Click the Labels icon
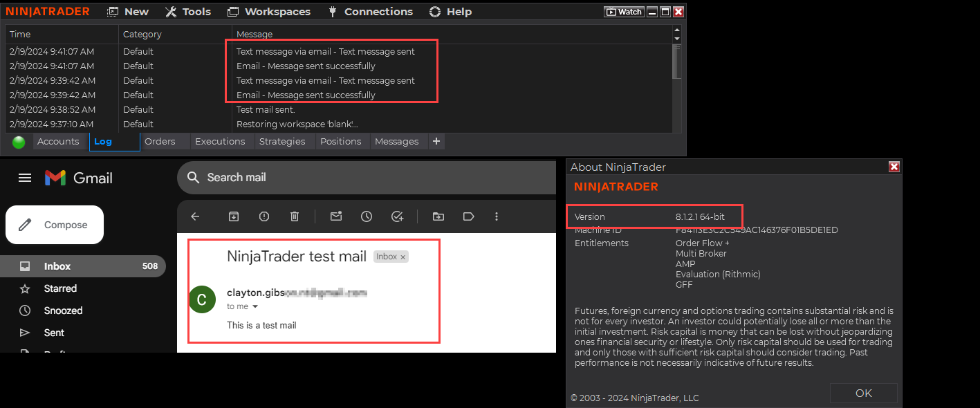Screen dimensions: 980x408 click(469, 216)
